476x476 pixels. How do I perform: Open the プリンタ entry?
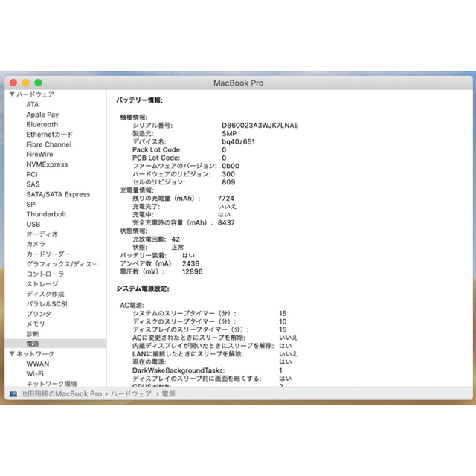coord(39,314)
